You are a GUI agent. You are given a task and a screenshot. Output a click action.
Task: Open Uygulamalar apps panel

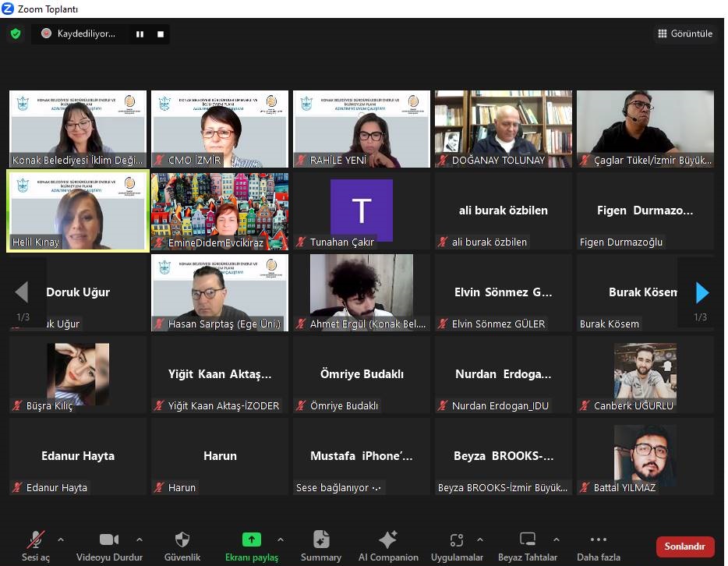point(457,546)
